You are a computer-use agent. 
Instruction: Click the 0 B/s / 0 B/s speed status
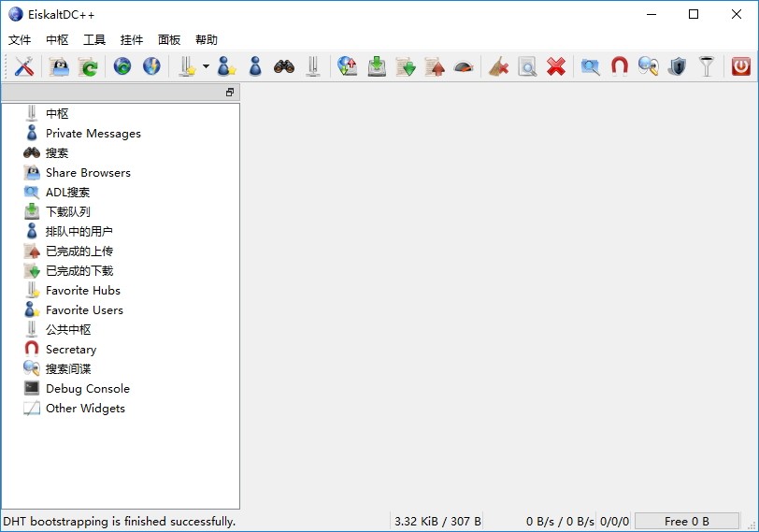560,522
